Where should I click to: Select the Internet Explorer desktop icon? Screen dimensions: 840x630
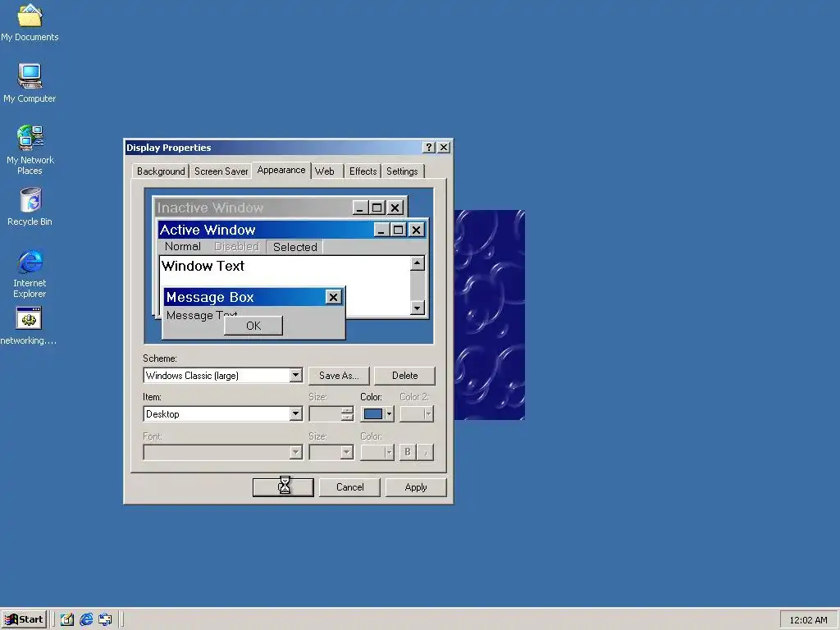pos(30,273)
